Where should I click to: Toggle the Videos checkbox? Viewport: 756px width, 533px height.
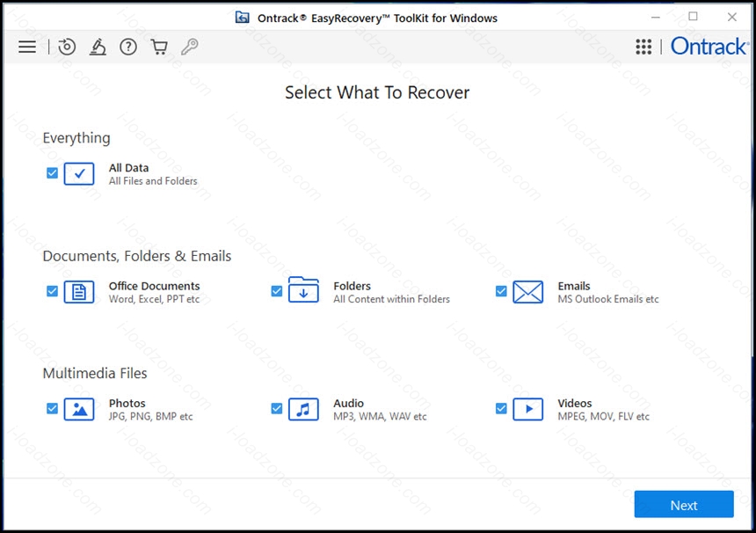pos(501,408)
